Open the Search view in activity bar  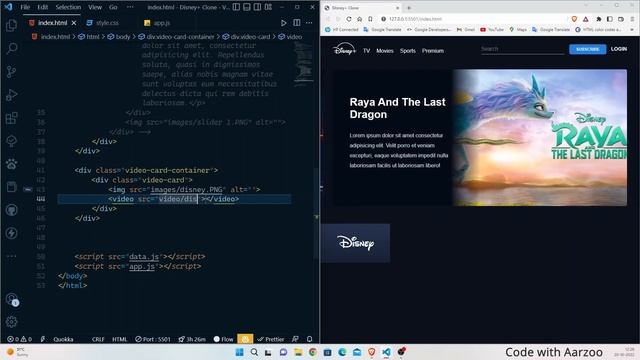pos(11,49)
